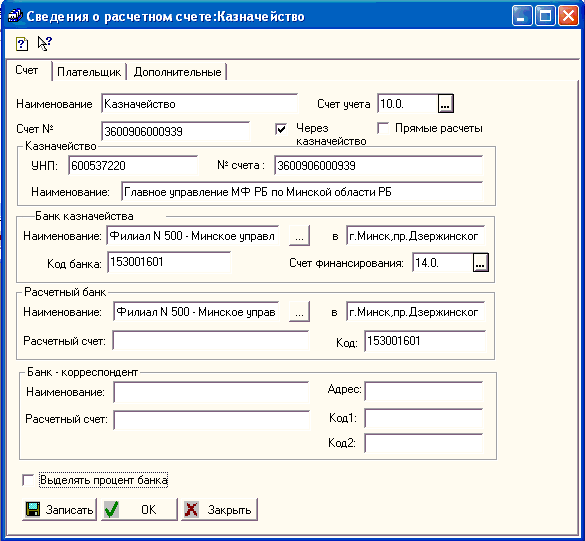The width and height of the screenshot is (585, 541).
Task: Click the Счет финансирования field with 14.0.
Action: 443,263
